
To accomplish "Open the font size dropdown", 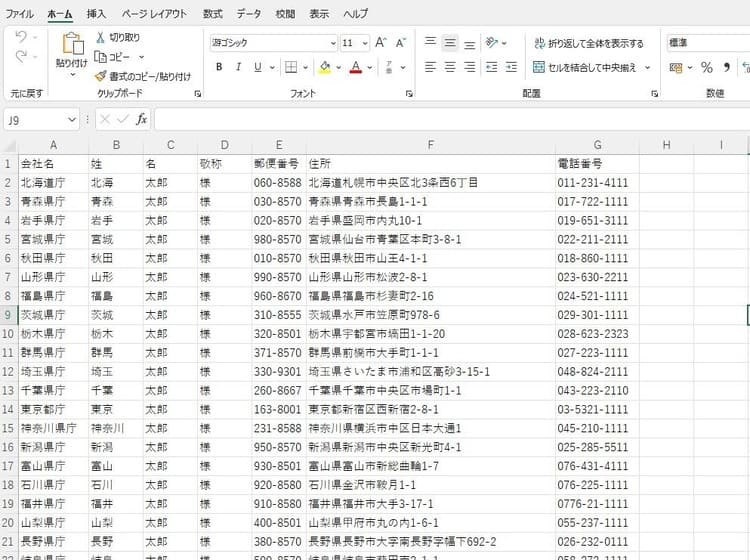I will [365, 43].
